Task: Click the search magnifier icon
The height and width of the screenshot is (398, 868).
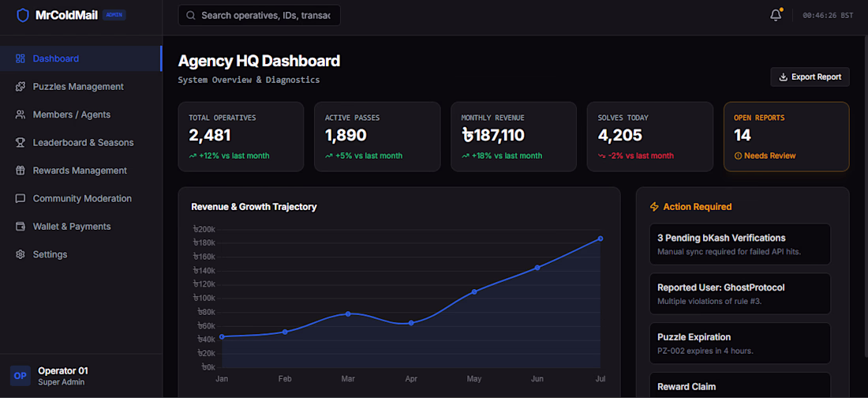Action: (191, 16)
